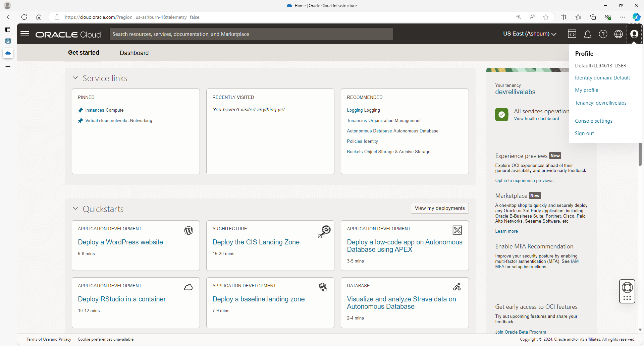Open Cloud Shell developer tools icon

pyautogui.click(x=572, y=34)
